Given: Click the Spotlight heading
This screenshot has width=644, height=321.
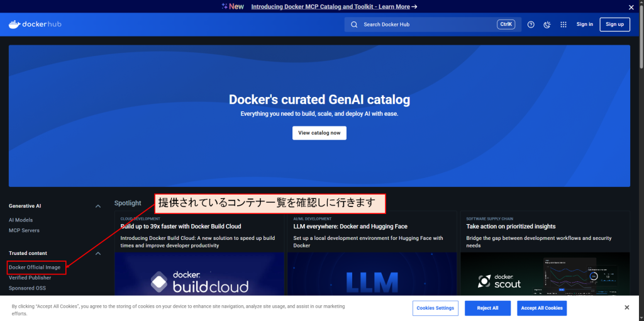Looking at the screenshot, I should coord(128,203).
